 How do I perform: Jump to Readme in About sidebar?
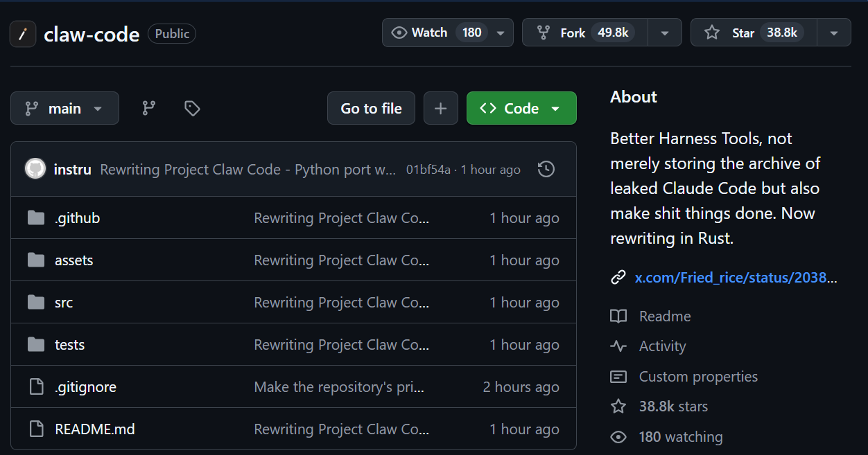pos(664,316)
